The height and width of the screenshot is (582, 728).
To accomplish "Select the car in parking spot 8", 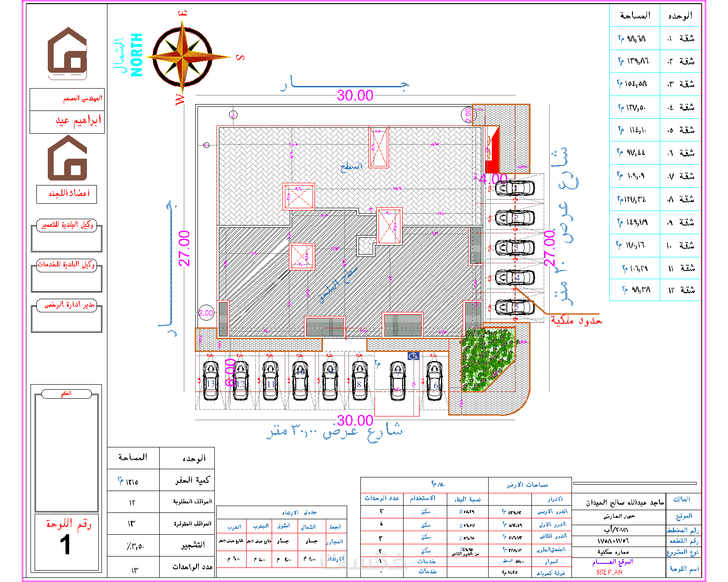I will 360,381.
